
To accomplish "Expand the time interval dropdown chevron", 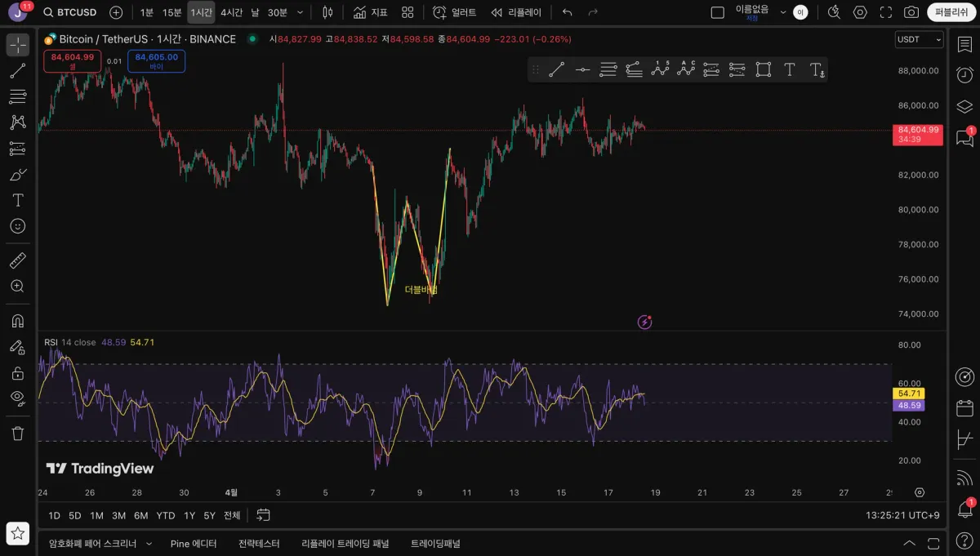I will click(301, 12).
